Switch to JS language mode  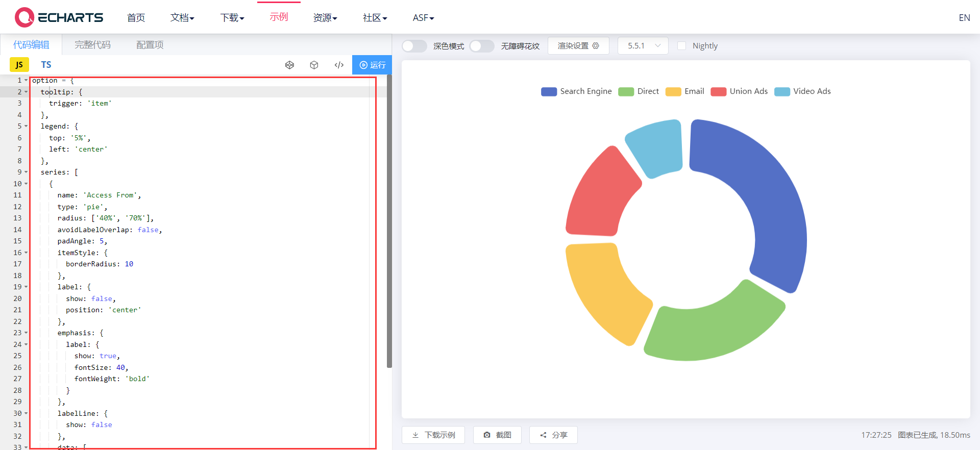coord(19,65)
